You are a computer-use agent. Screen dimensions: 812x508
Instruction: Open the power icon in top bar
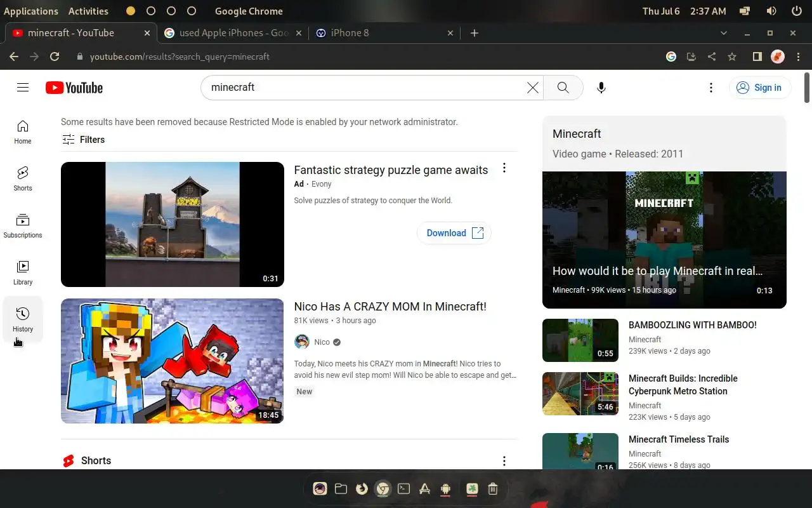point(797,11)
